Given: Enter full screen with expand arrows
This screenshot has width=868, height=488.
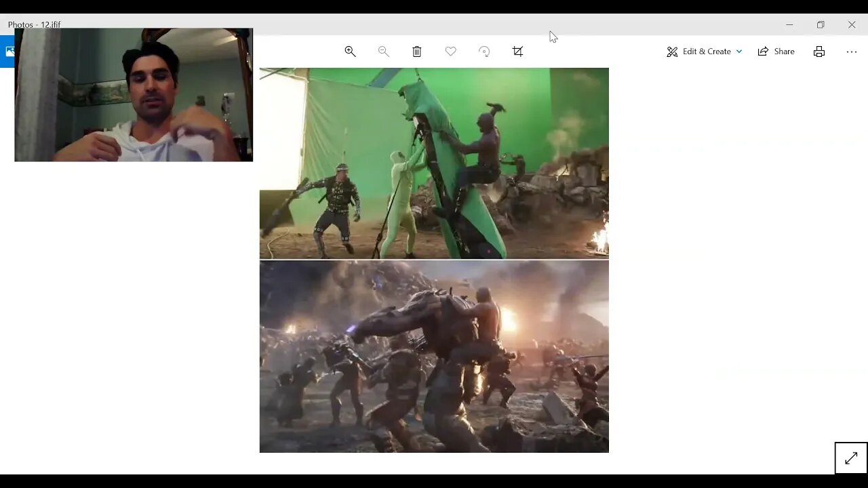Looking at the screenshot, I should click(851, 458).
